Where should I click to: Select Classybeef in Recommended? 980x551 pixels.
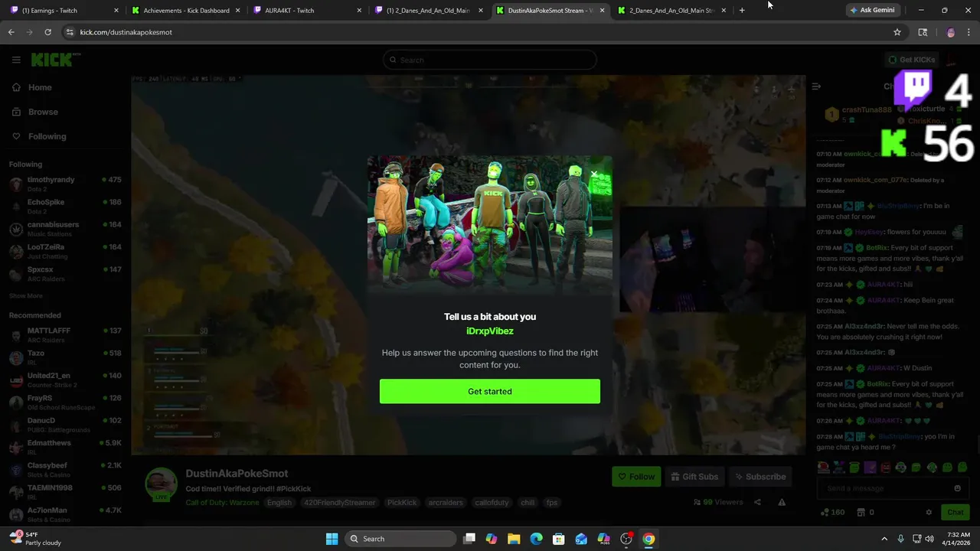point(65,469)
